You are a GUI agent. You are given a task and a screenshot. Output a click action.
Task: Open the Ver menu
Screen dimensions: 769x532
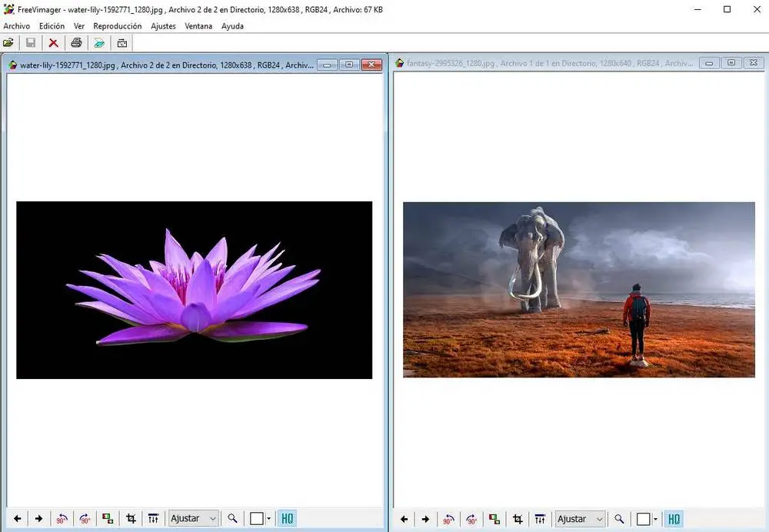(79, 26)
